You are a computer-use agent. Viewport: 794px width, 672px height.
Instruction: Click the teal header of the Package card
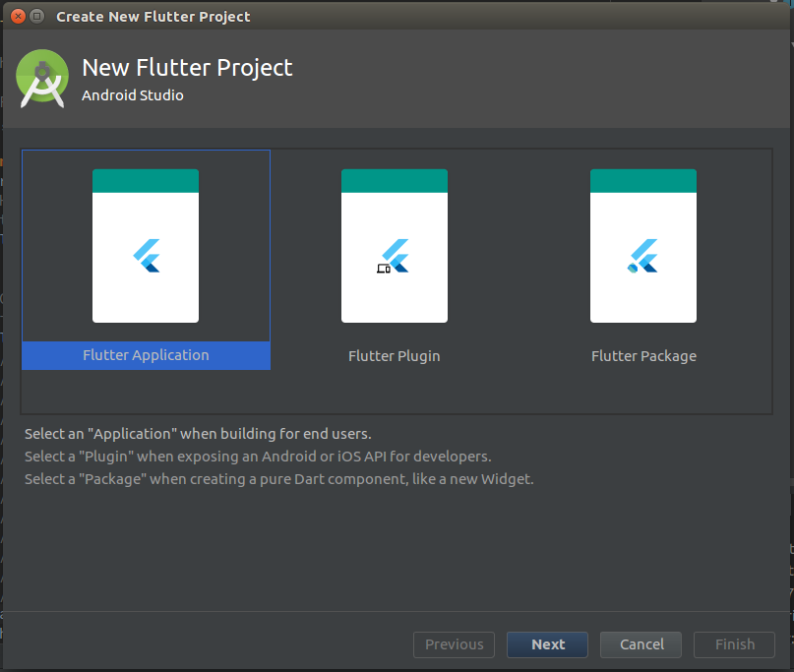(x=642, y=178)
